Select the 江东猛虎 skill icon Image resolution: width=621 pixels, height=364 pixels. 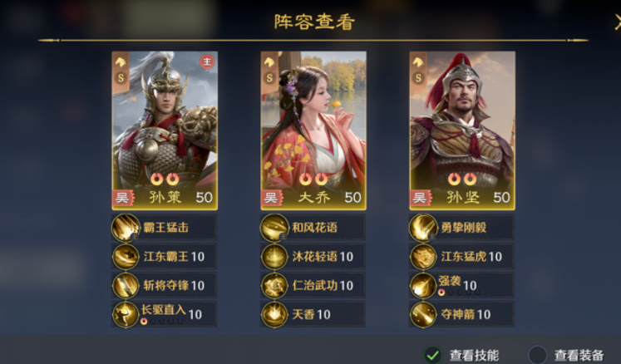tap(423, 257)
